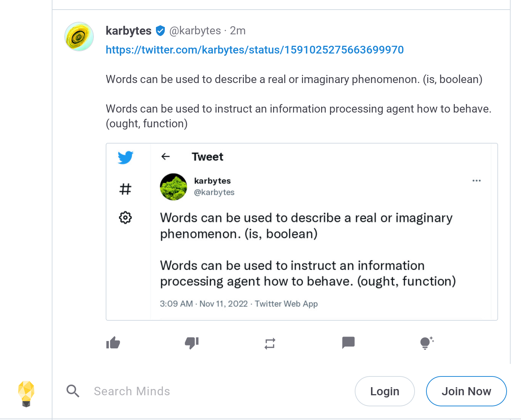This screenshot has height=420, width=521.
Task: Click the Minds lightbulb logo
Action: click(x=26, y=394)
